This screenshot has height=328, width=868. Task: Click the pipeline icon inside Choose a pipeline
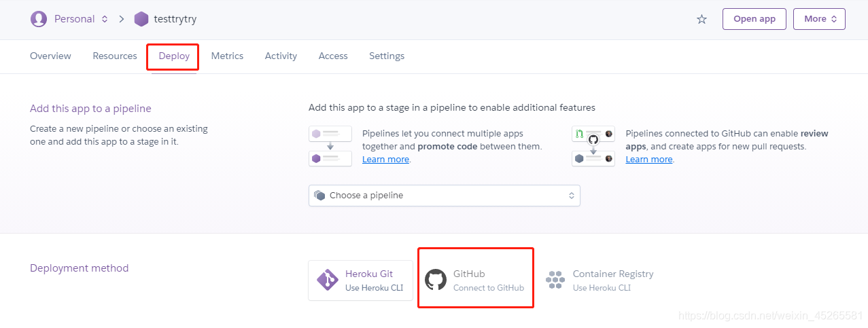coord(319,196)
